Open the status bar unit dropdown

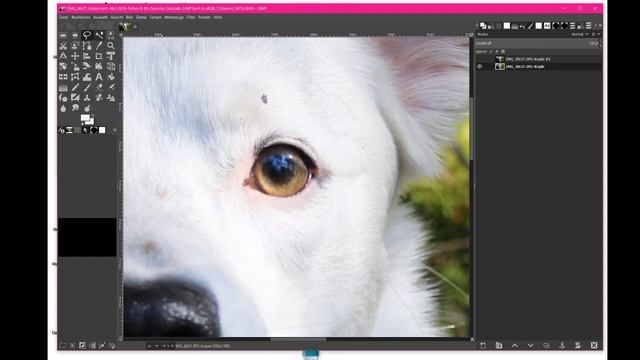pos(153,346)
